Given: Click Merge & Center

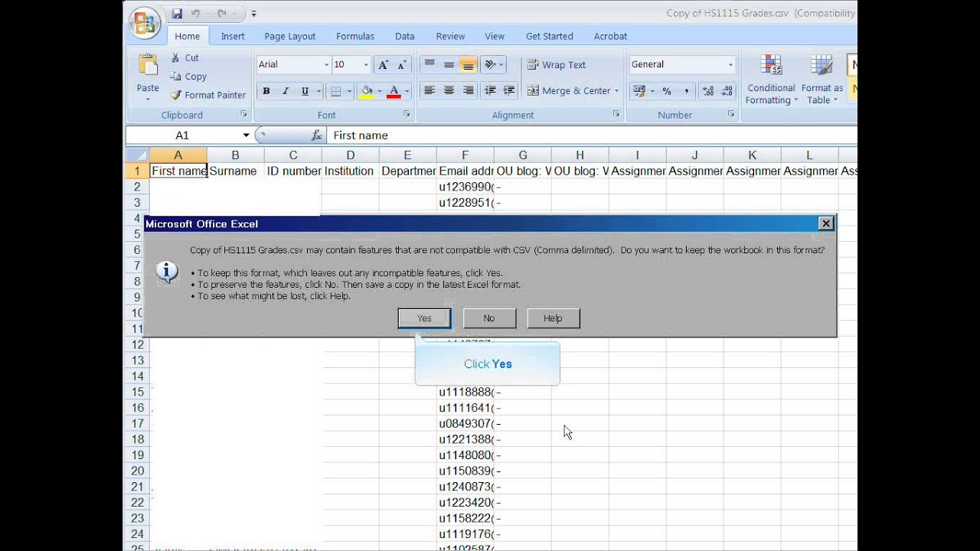Looking at the screenshot, I should (567, 90).
